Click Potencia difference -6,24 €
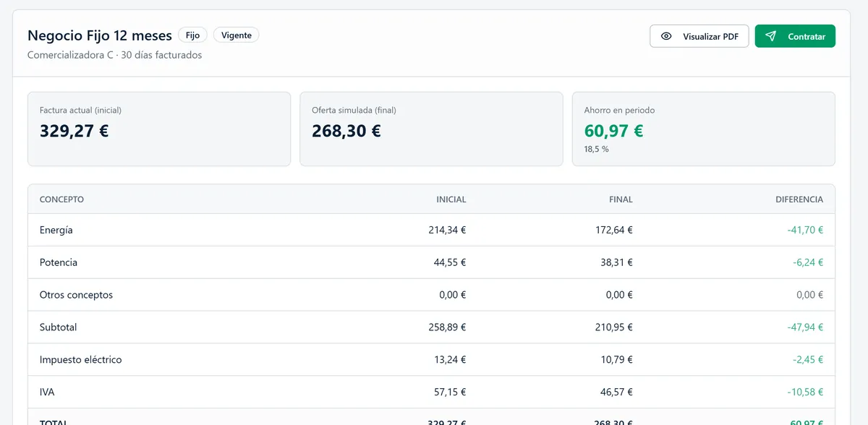The height and width of the screenshot is (425, 868). (807, 262)
